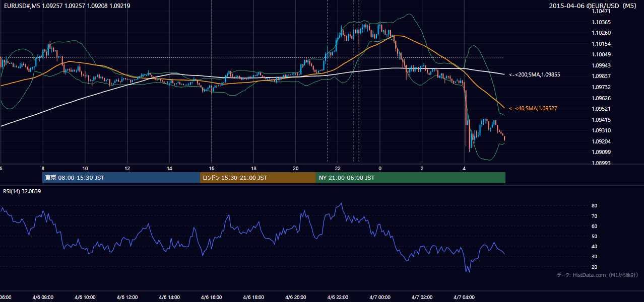This screenshot has width=644, height=302.
Task: Click RSI scale value 50
Action: click(x=595, y=236)
